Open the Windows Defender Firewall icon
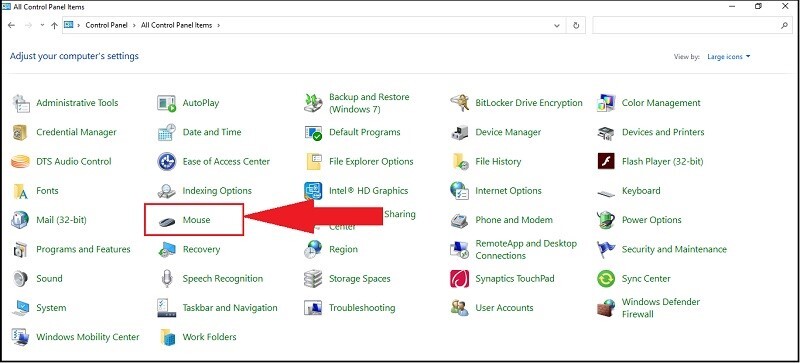 tap(606, 308)
